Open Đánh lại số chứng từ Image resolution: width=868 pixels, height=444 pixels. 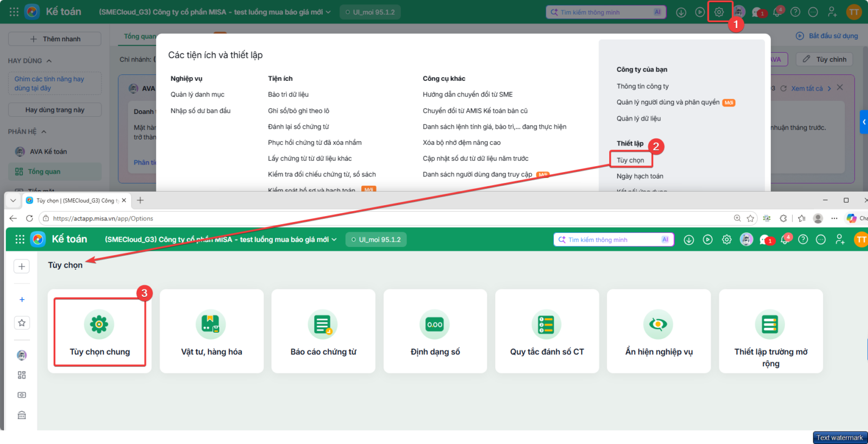click(298, 126)
